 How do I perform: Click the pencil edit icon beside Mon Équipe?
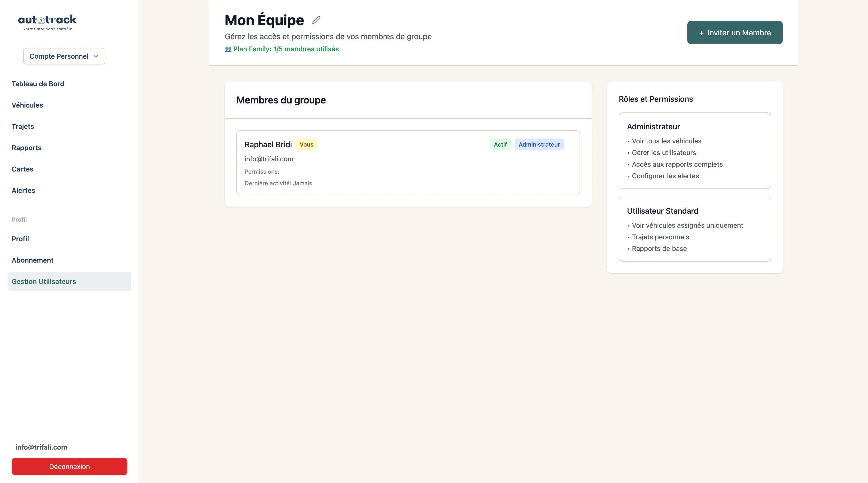tap(316, 20)
